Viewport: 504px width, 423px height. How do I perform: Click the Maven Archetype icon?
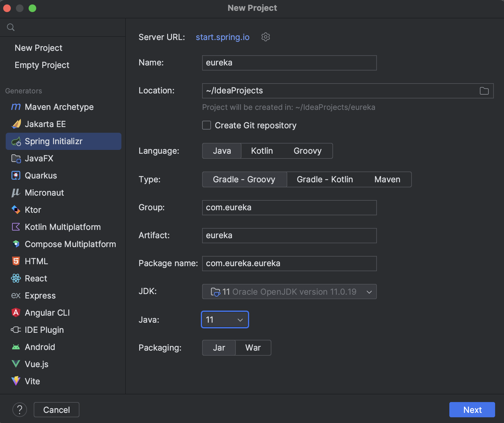click(16, 107)
